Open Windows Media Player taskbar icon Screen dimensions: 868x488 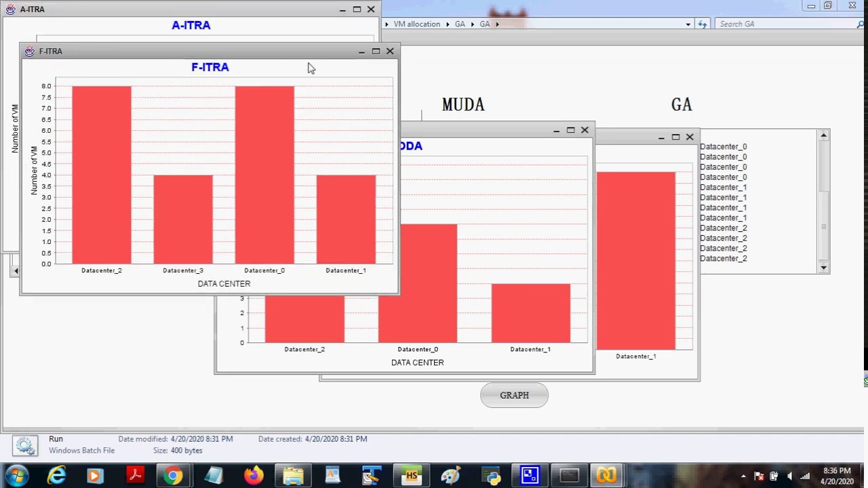point(94,476)
